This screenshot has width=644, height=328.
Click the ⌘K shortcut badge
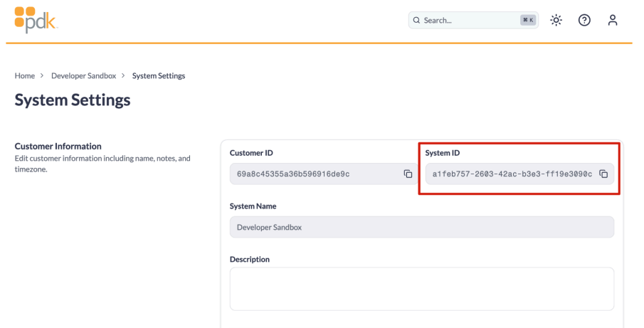click(528, 20)
